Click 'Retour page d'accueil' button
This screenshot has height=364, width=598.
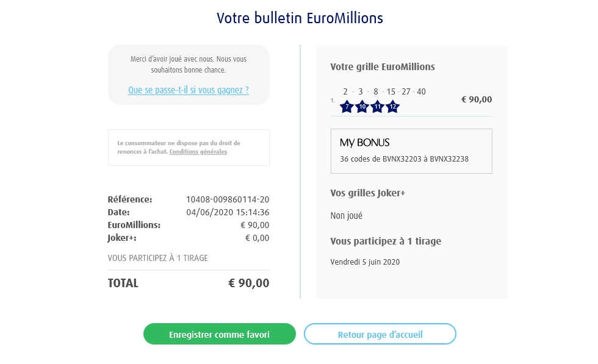click(x=380, y=334)
